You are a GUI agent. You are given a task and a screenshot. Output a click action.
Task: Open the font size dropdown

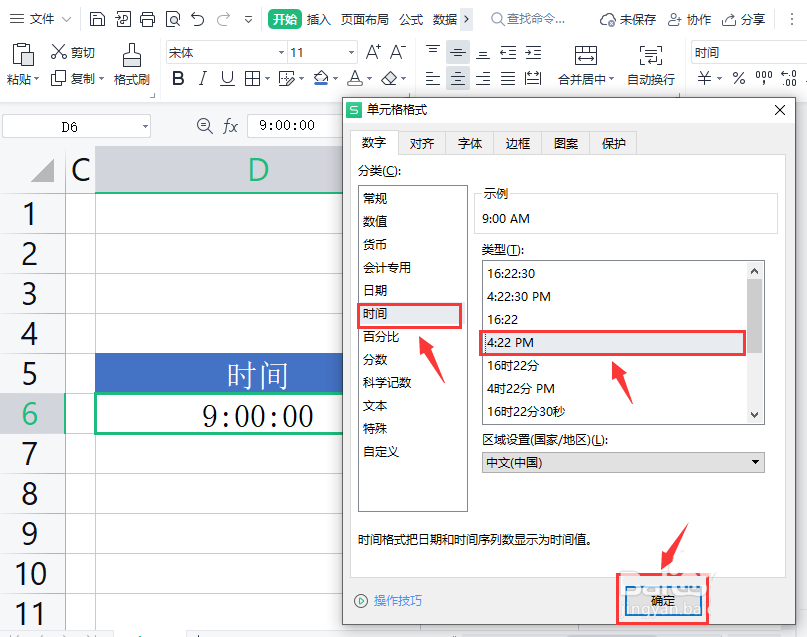tap(351, 52)
